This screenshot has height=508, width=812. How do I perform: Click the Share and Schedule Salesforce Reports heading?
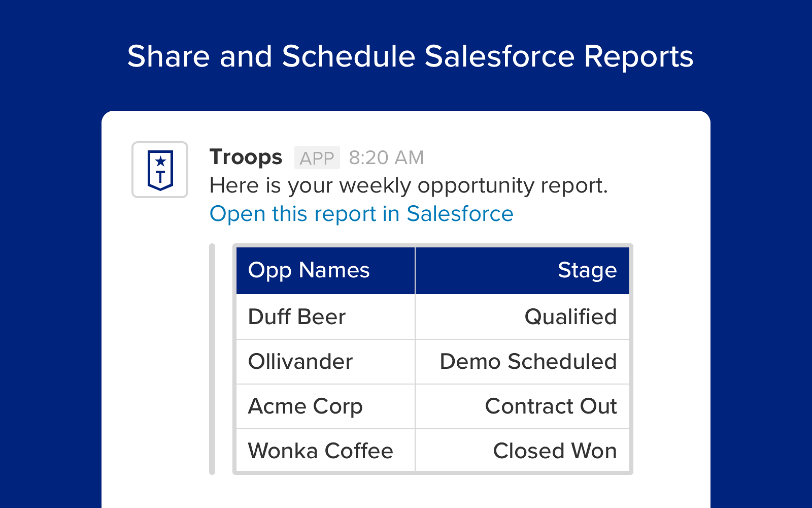pos(410,56)
